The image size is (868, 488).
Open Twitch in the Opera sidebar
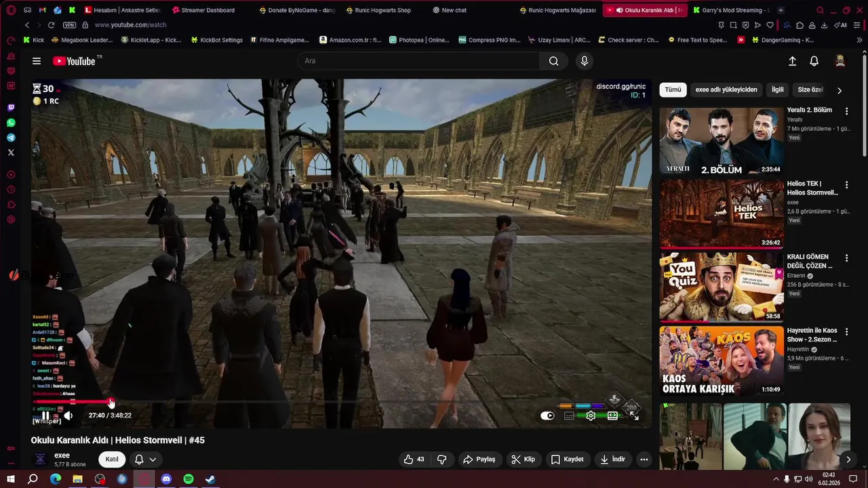(11, 108)
